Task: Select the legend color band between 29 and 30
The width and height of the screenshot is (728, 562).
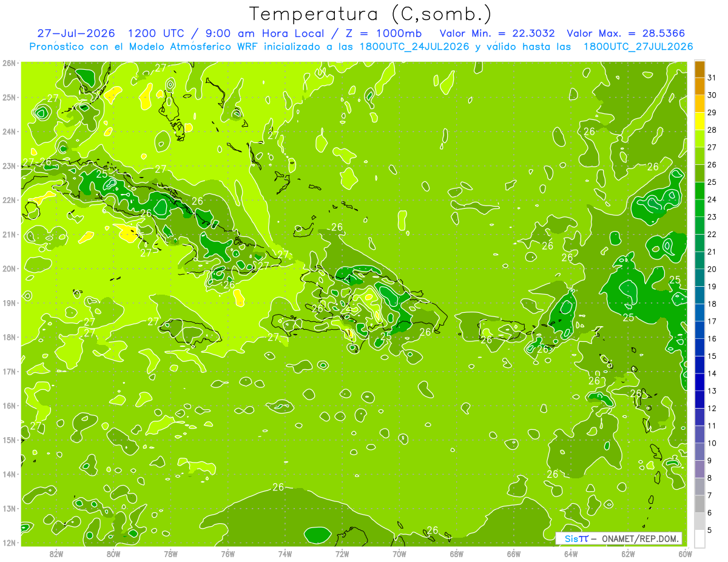Action: [699, 104]
